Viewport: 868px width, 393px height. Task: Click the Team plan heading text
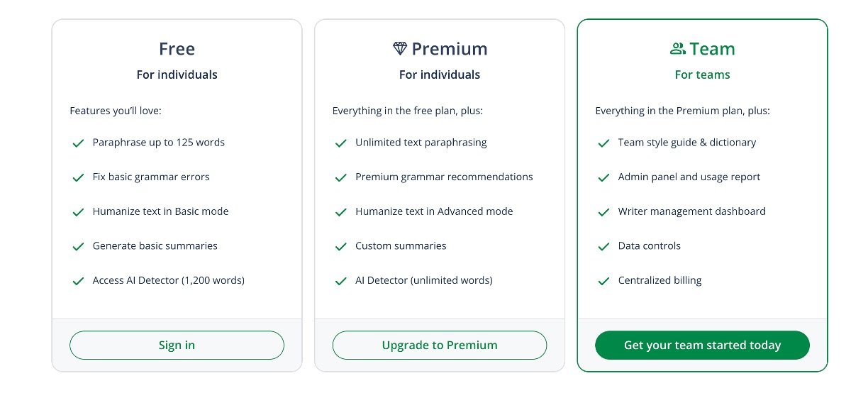coord(712,49)
